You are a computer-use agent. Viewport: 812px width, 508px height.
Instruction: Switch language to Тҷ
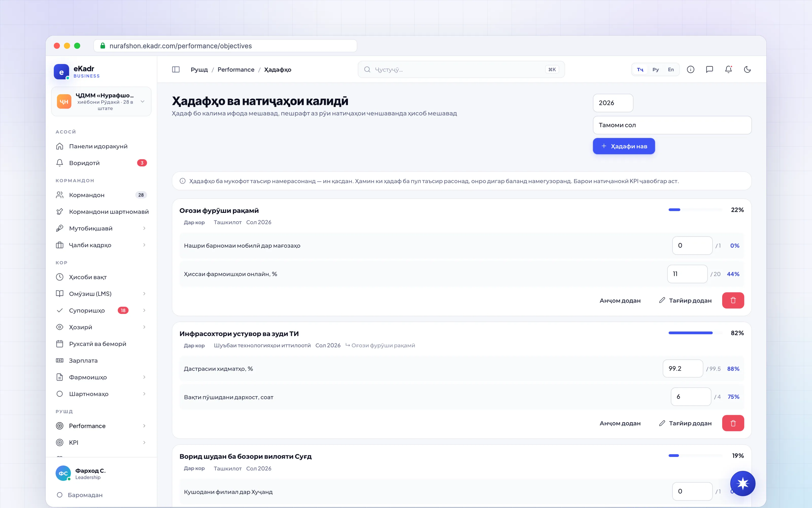(640, 70)
